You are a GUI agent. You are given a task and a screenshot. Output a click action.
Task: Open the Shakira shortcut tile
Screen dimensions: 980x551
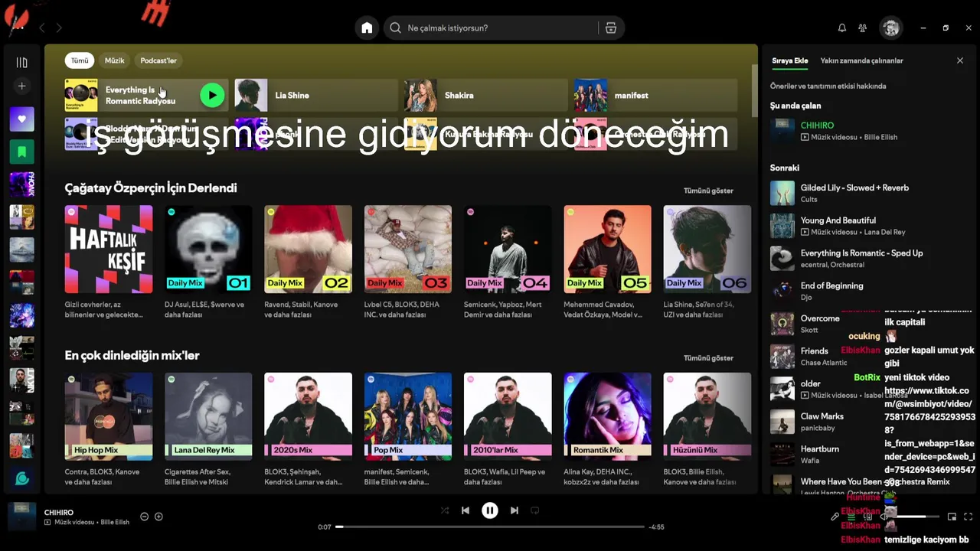486,95
